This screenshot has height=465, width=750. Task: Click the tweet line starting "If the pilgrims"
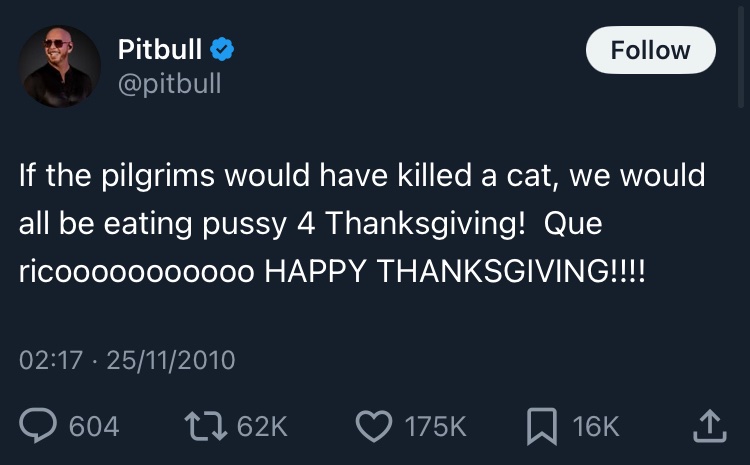(x=360, y=177)
